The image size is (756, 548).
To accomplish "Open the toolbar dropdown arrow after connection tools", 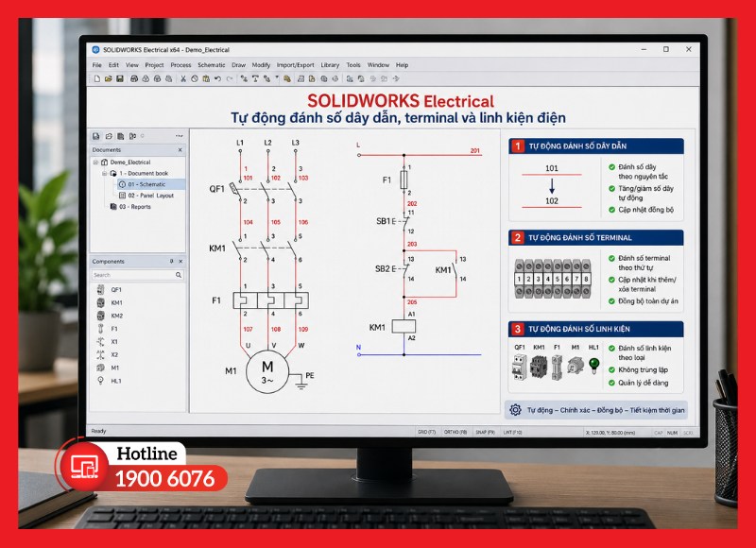I will [x=277, y=78].
